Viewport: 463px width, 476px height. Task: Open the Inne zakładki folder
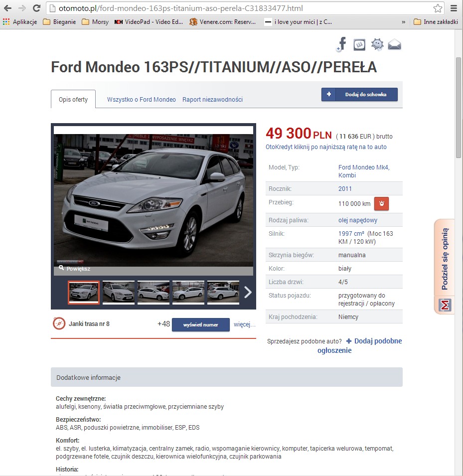(x=436, y=22)
